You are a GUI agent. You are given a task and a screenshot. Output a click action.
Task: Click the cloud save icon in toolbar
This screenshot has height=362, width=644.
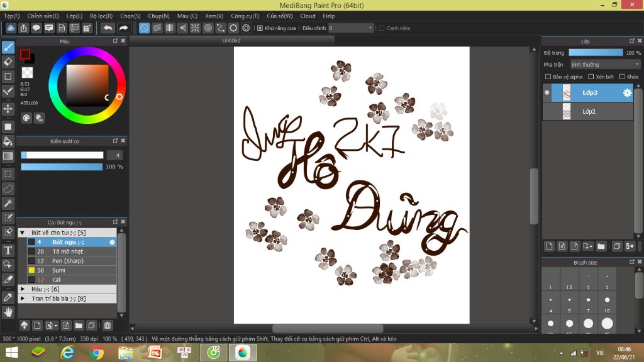click(x=11, y=28)
